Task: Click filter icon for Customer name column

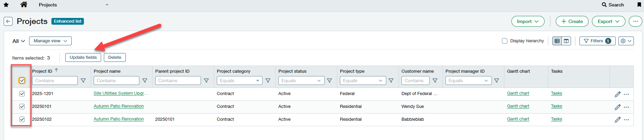Action: point(435,80)
